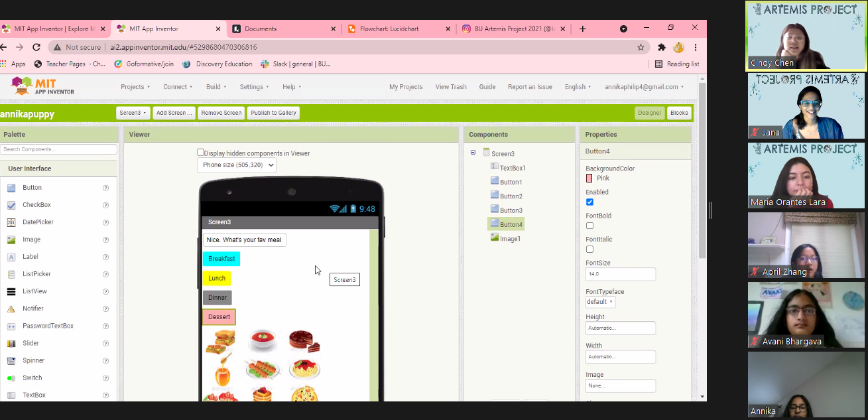
Task: Select the DatePicker component in the Palette
Action: [38, 222]
